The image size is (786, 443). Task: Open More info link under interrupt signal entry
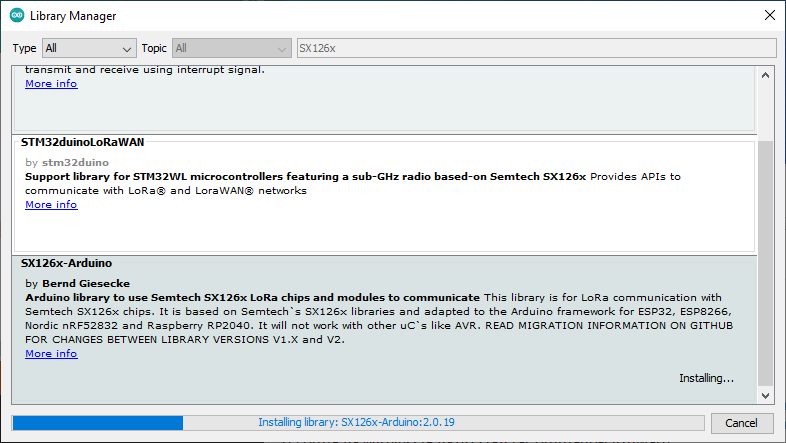(51, 84)
